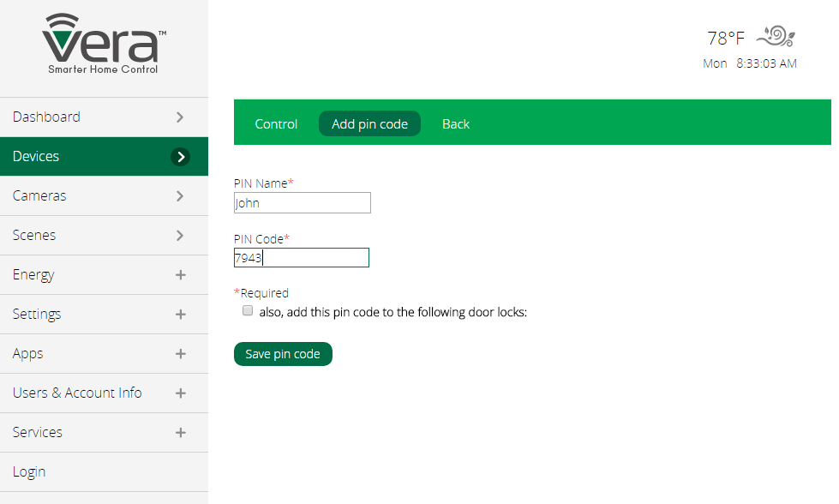This screenshot has width=839, height=504.
Task: Expand the Energy section plus icon
Action: pos(180,275)
